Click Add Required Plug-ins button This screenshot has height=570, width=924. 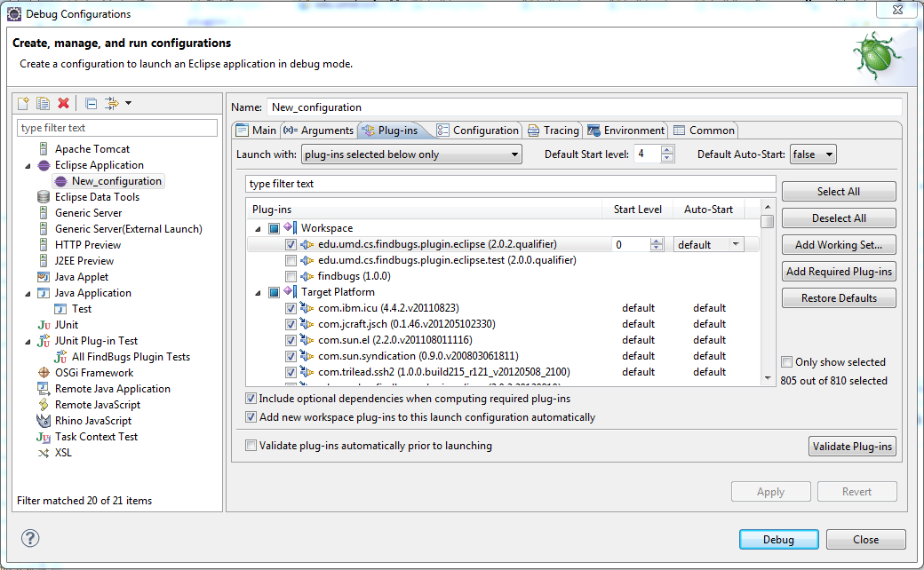click(839, 272)
